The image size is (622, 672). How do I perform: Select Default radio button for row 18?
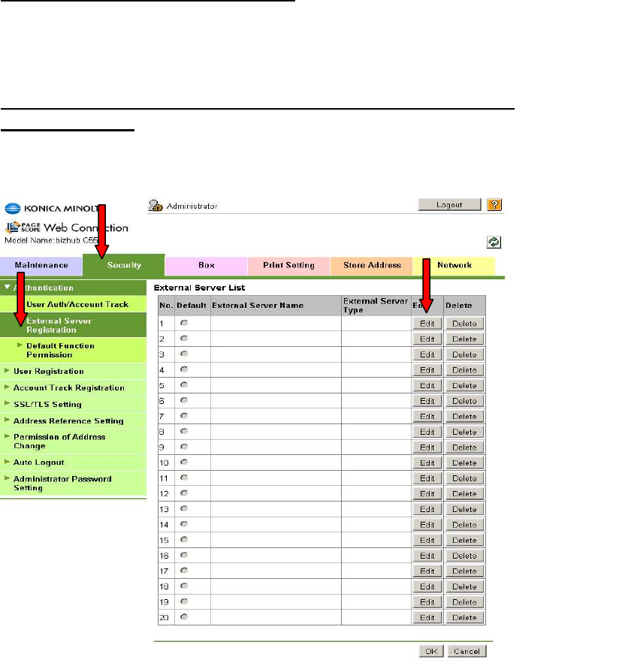(x=184, y=586)
